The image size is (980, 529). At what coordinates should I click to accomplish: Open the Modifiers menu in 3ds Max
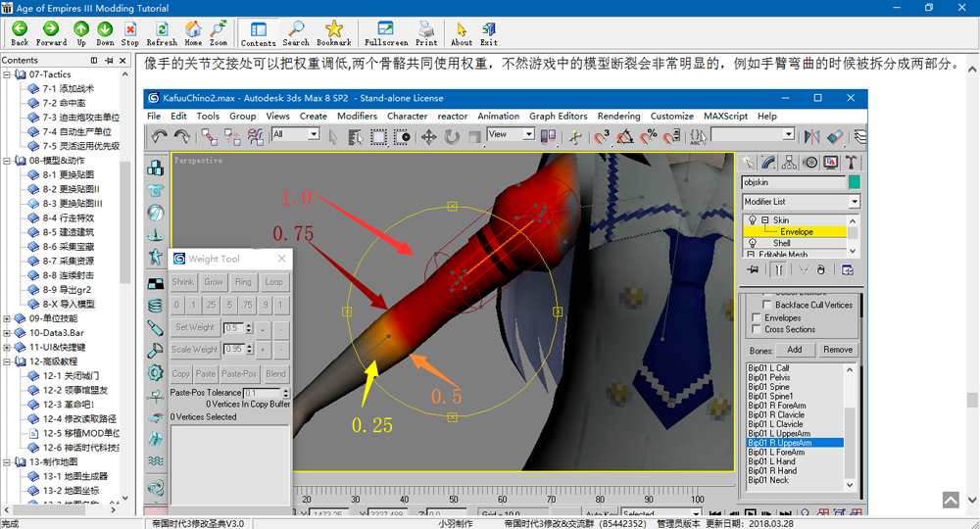pyautogui.click(x=357, y=116)
